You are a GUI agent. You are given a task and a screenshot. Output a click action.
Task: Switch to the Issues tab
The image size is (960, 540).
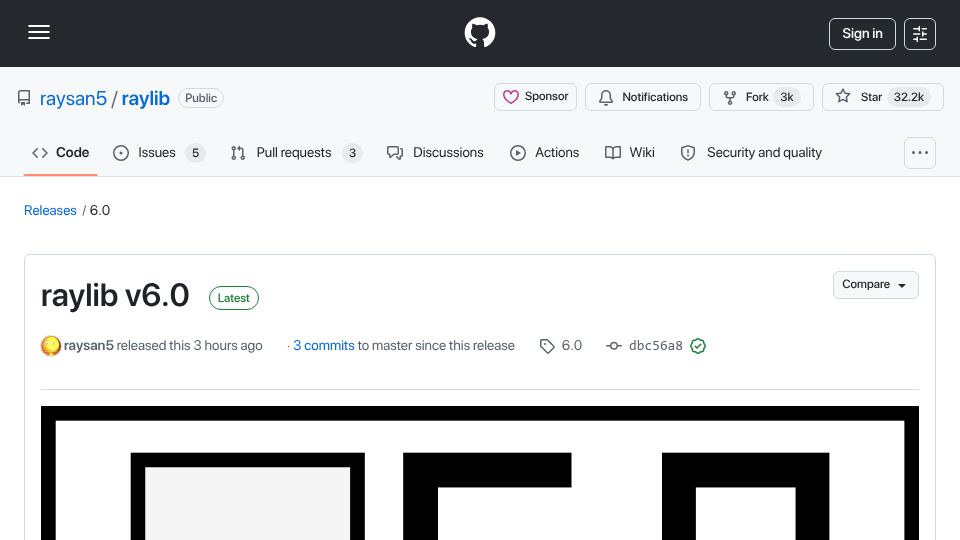click(159, 152)
